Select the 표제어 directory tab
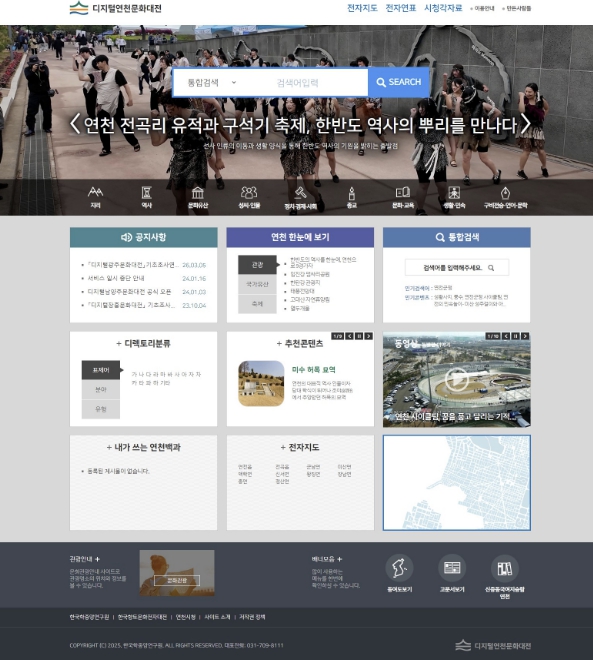Screen dimensions: 593x660 pos(101,370)
